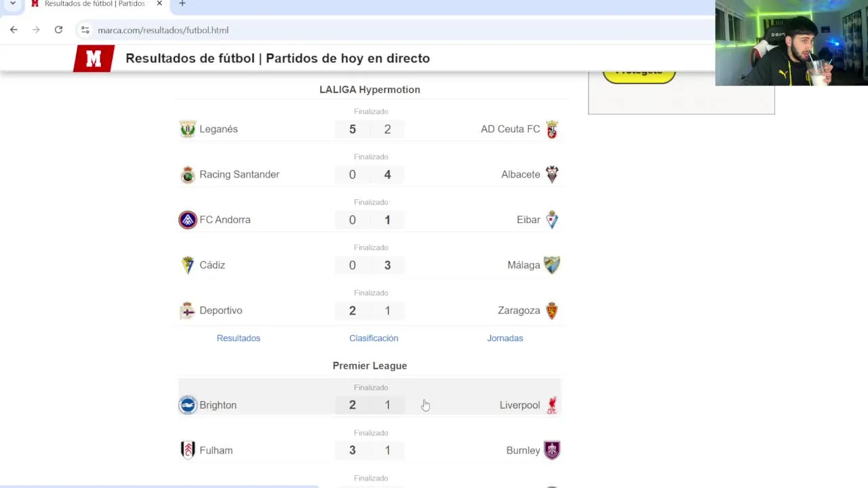Select the Resultados de fútbol browser tab
The height and width of the screenshot is (488, 868).
(94, 4)
